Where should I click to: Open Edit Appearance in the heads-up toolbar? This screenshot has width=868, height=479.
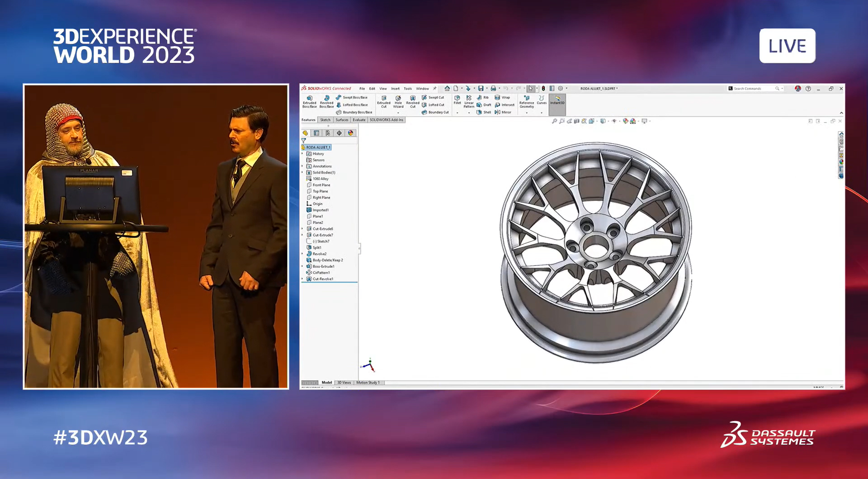point(625,121)
